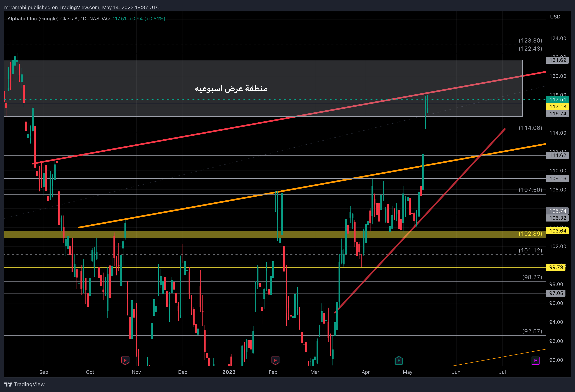Click the yellow 117.13 price label
The width and height of the screenshot is (575, 392).
pos(557,107)
